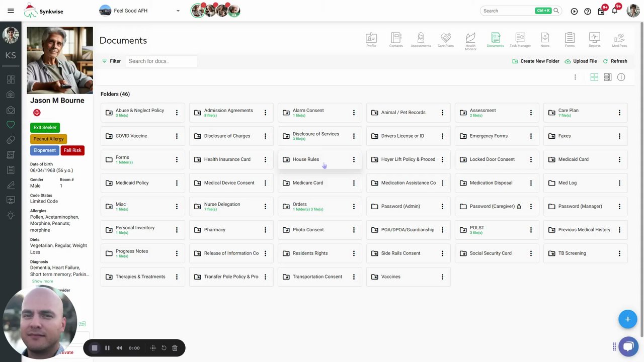Open options for House Rules folder
Image resolution: width=644 pixels, height=362 pixels.
[354, 159]
